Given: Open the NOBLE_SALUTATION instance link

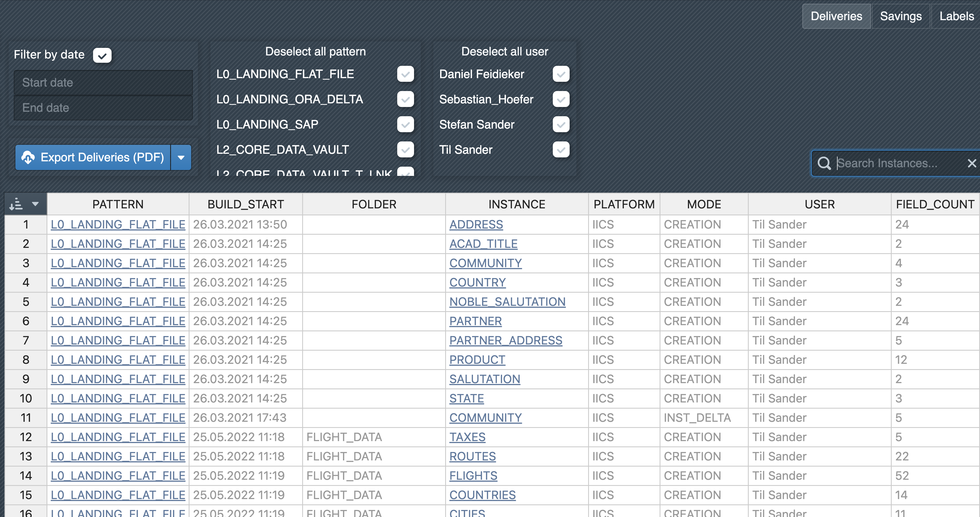Looking at the screenshot, I should (x=507, y=302).
